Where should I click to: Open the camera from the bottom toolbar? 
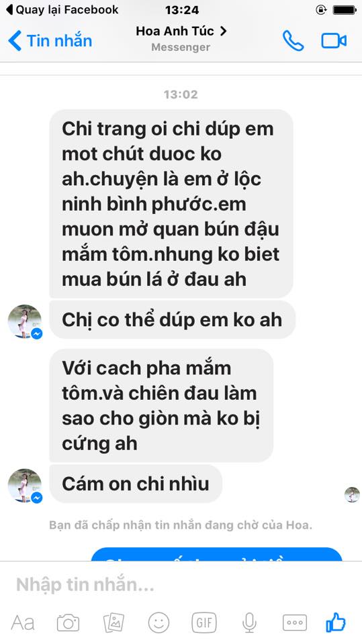tap(68, 623)
